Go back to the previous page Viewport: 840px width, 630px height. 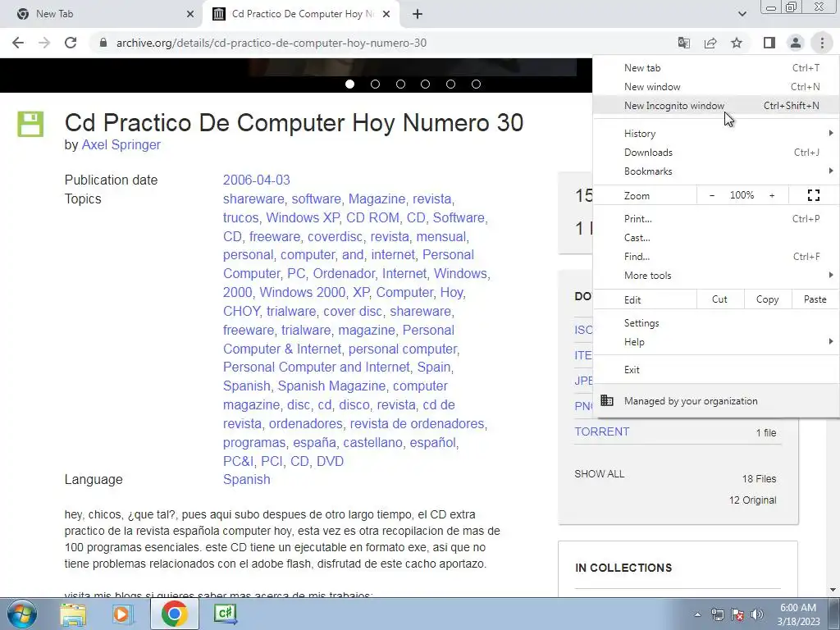18,43
